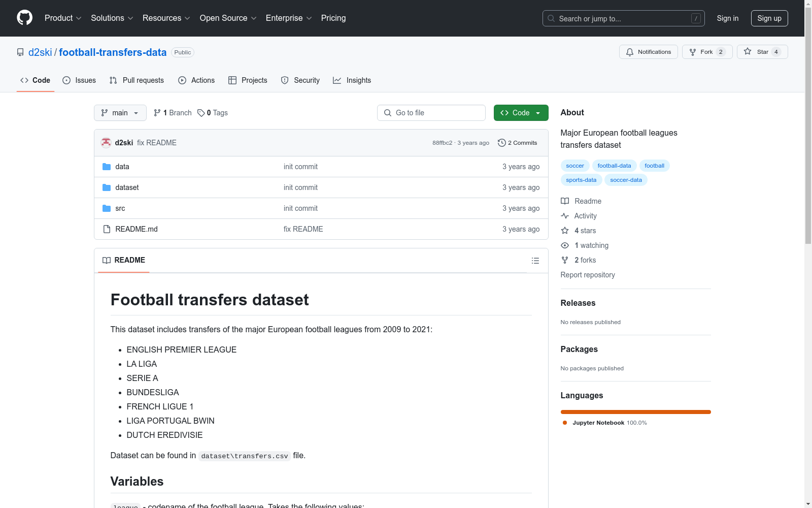Open the Insights tab
The width and height of the screenshot is (812, 508).
[352, 80]
